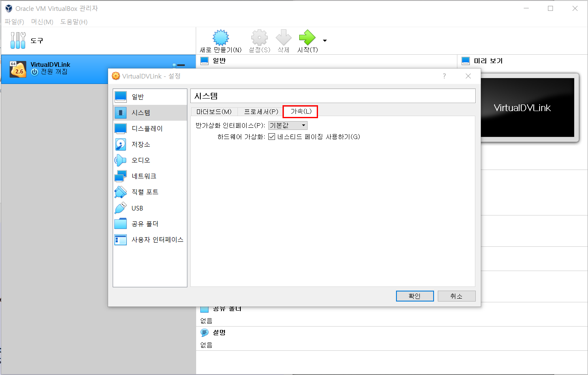Open the 오디오 settings category
This screenshot has width=588, height=375.
tap(150, 160)
